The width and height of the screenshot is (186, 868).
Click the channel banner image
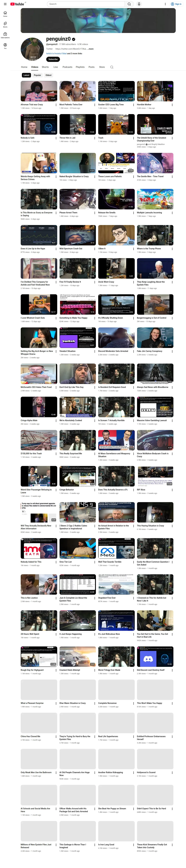[98, 21]
